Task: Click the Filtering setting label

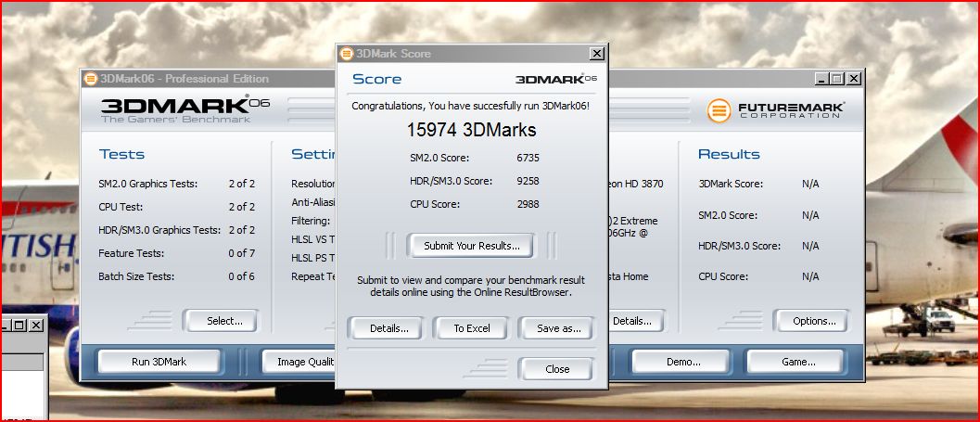Action: pos(311,221)
